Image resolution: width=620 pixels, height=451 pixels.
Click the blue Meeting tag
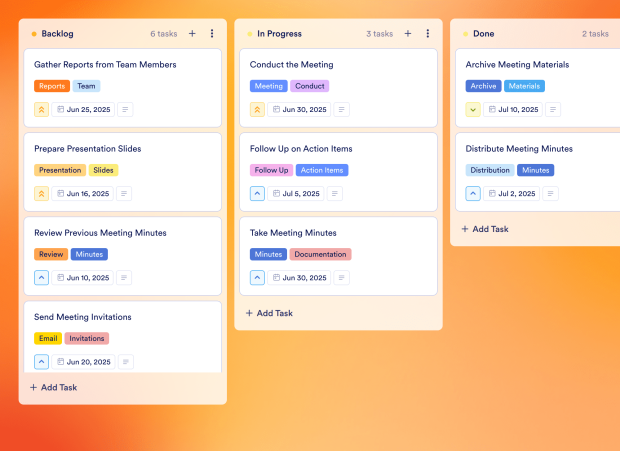tap(268, 86)
